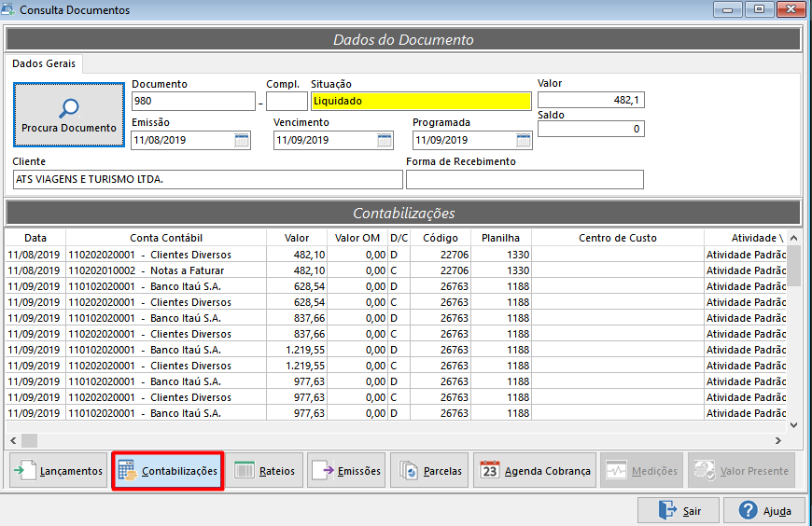Image resolution: width=812 pixels, height=526 pixels.
Task: Select Banco Itaú row with 837,66
Action: (396, 318)
